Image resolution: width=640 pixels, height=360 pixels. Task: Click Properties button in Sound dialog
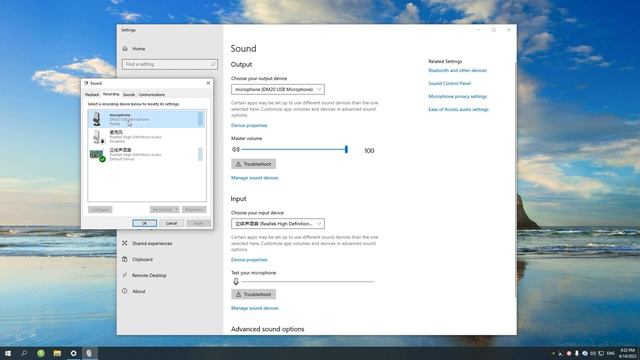point(194,209)
